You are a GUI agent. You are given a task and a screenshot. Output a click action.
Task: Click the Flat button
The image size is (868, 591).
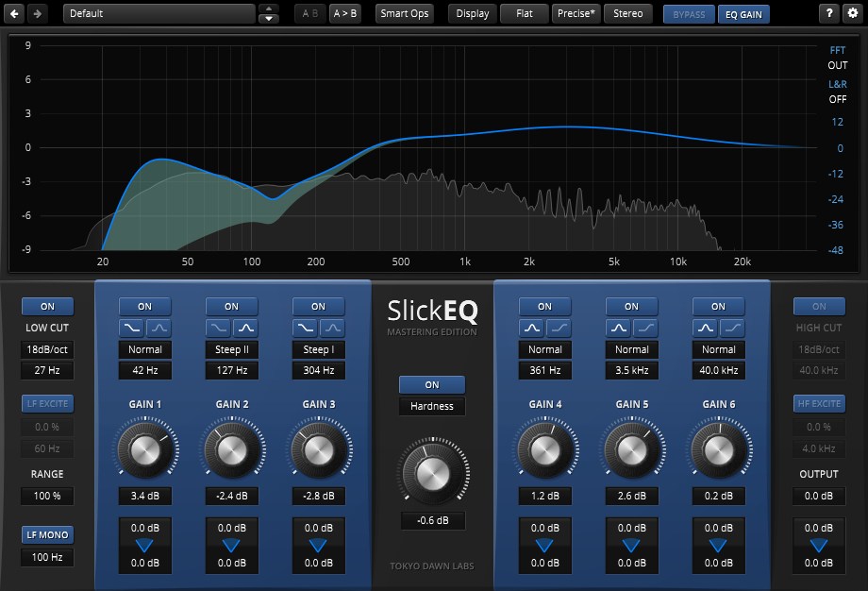coord(525,13)
